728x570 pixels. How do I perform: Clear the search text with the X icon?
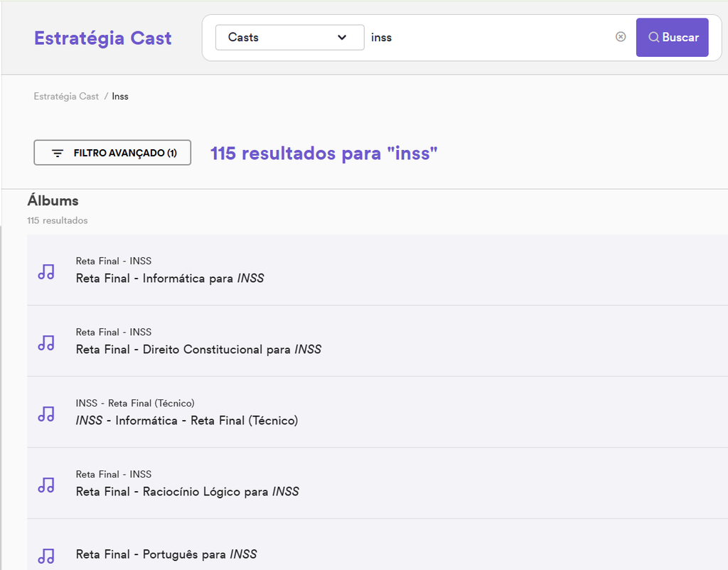(620, 37)
